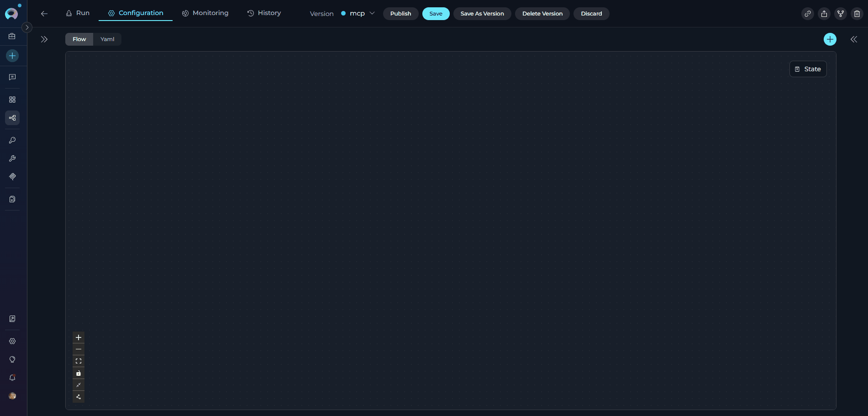Open the Monitoring tab

click(205, 13)
